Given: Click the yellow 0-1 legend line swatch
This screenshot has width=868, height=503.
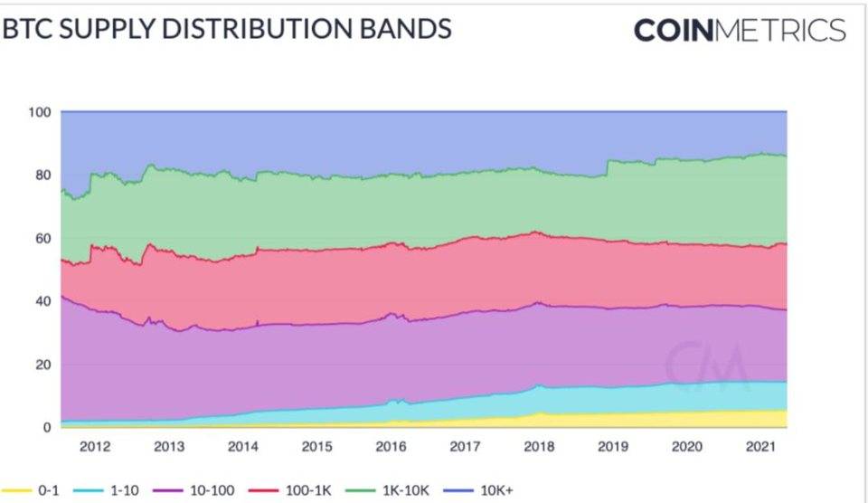Looking at the screenshot, I should (x=16, y=489).
